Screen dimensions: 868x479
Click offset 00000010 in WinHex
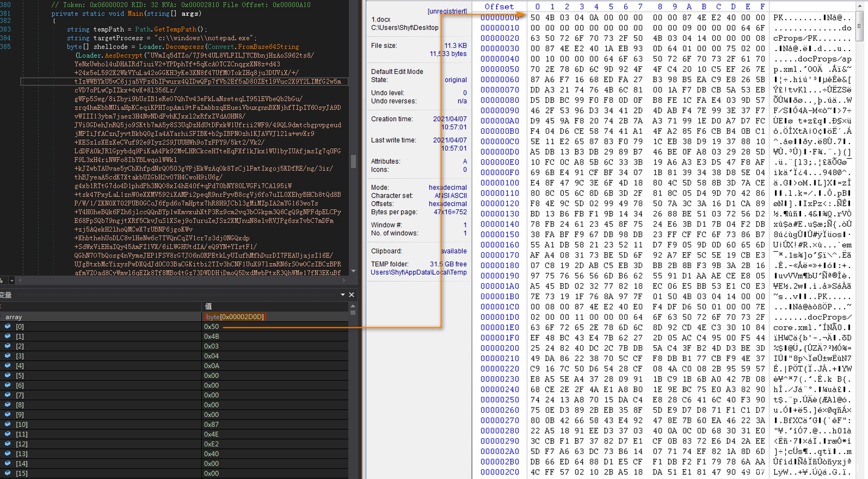(x=500, y=28)
